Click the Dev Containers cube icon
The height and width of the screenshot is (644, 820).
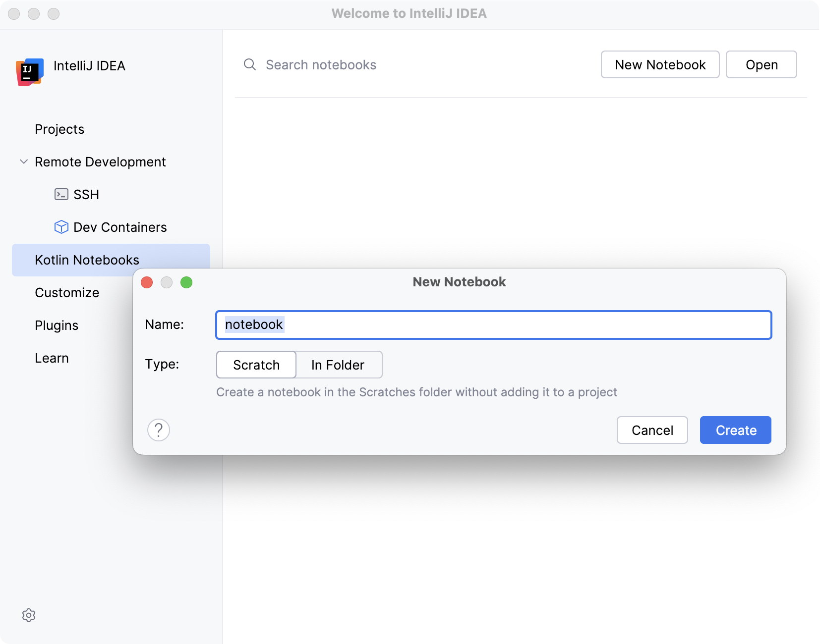60,227
